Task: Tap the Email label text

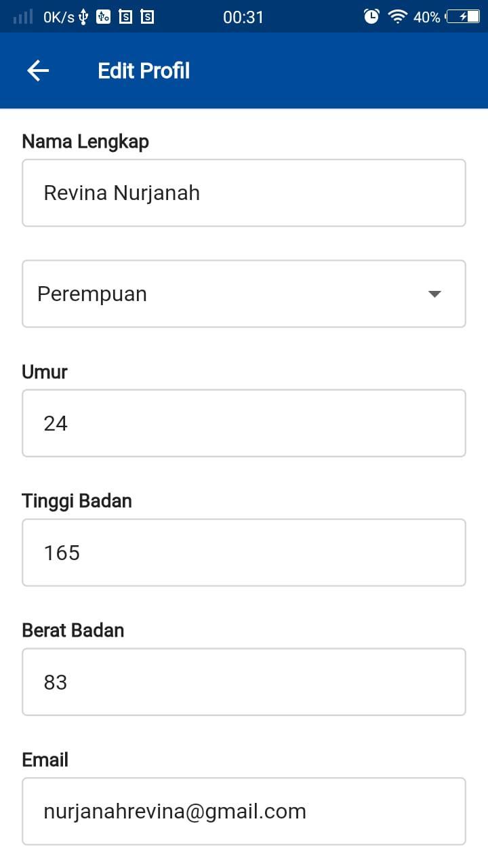Action: pos(45,759)
